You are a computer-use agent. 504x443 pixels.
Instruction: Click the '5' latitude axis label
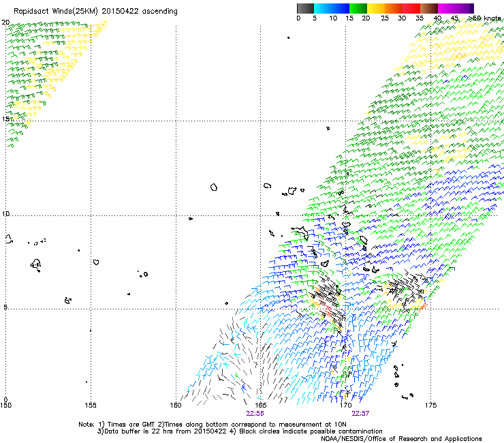[x=5, y=307]
